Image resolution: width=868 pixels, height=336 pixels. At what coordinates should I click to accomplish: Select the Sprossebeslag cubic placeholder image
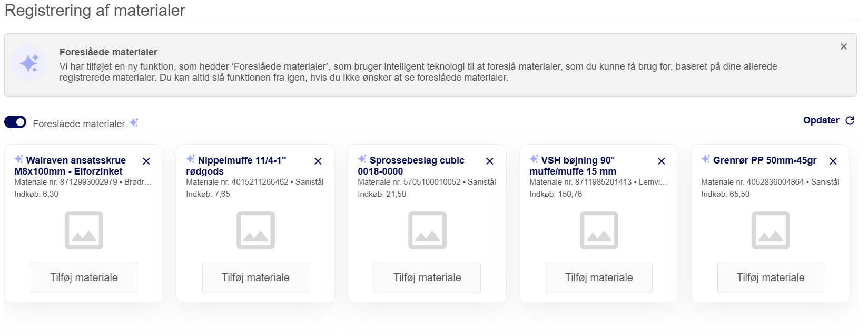pyautogui.click(x=427, y=230)
